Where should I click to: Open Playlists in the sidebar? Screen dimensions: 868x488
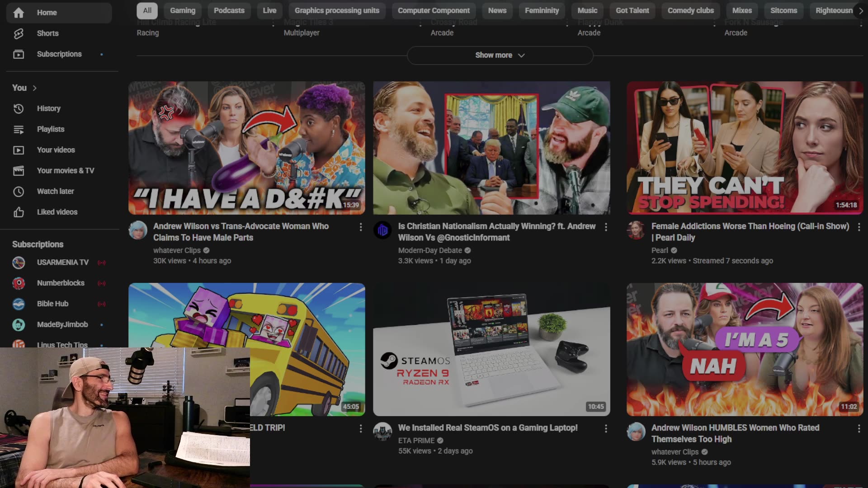coord(50,129)
